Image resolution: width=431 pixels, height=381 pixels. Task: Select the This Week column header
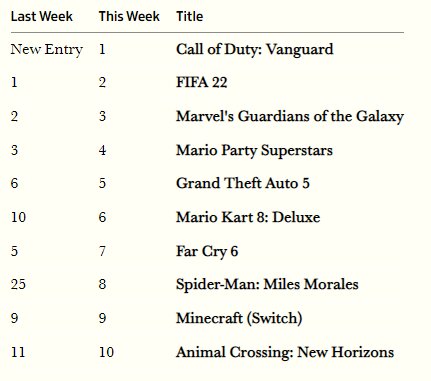(129, 16)
